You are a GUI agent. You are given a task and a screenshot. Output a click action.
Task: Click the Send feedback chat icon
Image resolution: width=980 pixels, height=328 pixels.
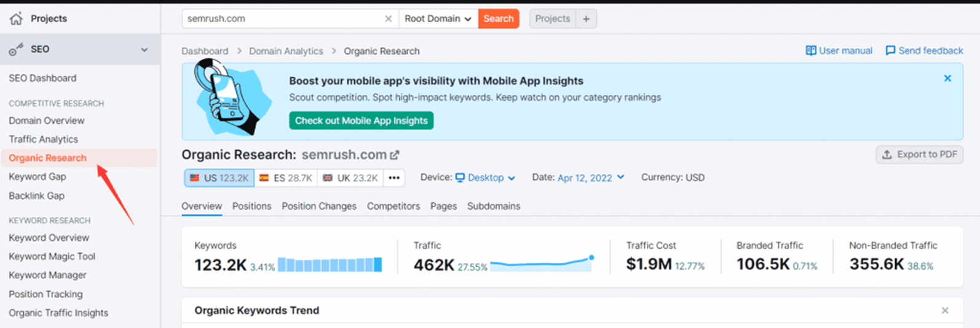890,50
